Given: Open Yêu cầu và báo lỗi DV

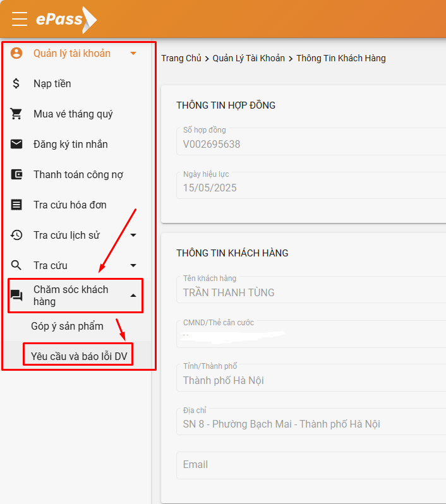Looking at the screenshot, I should [x=79, y=356].
